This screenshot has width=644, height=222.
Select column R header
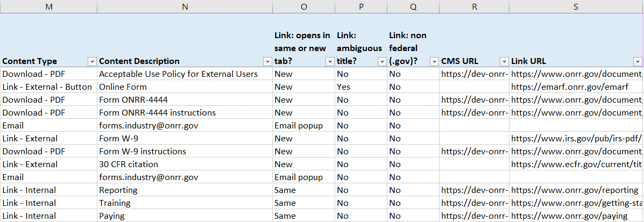pos(474,6)
